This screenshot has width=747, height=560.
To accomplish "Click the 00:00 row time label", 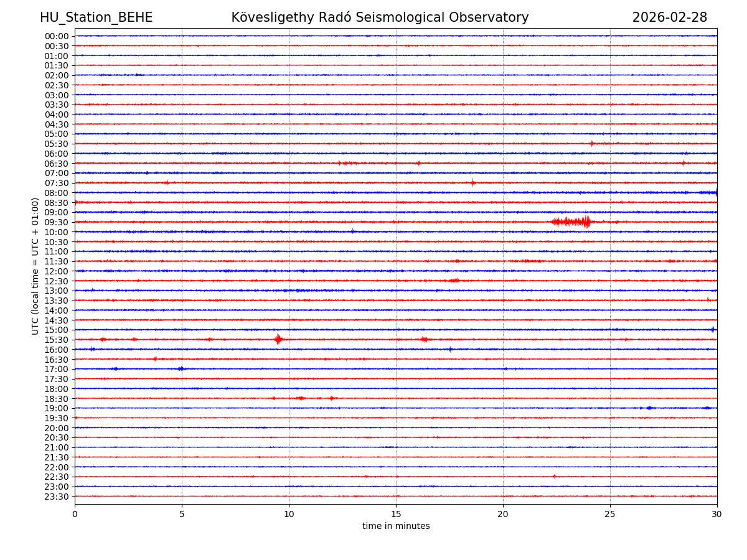I will (x=56, y=36).
